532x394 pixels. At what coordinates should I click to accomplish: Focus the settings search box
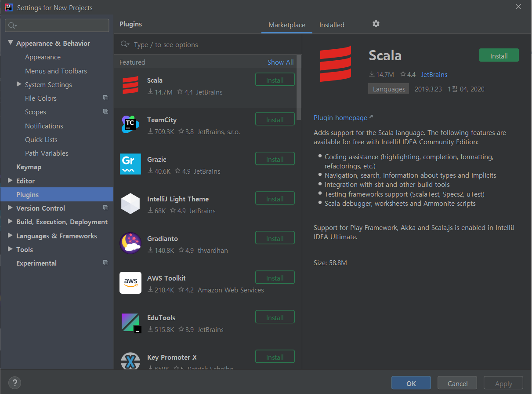click(x=57, y=26)
